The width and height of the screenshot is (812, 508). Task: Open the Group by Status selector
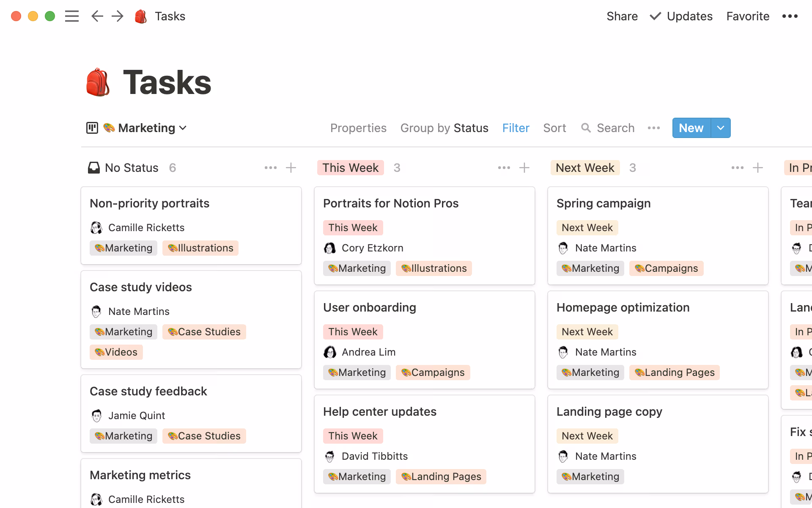pyautogui.click(x=444, y=128)
